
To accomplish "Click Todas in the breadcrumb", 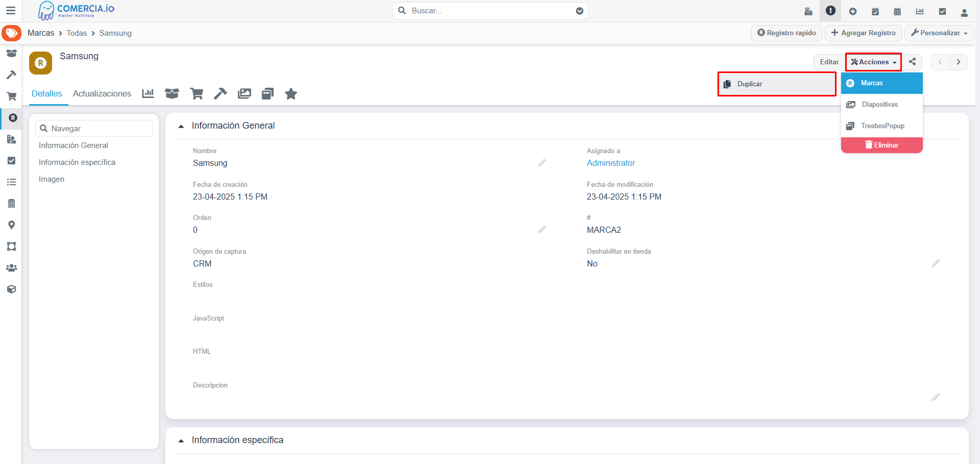I will point(77,33).
